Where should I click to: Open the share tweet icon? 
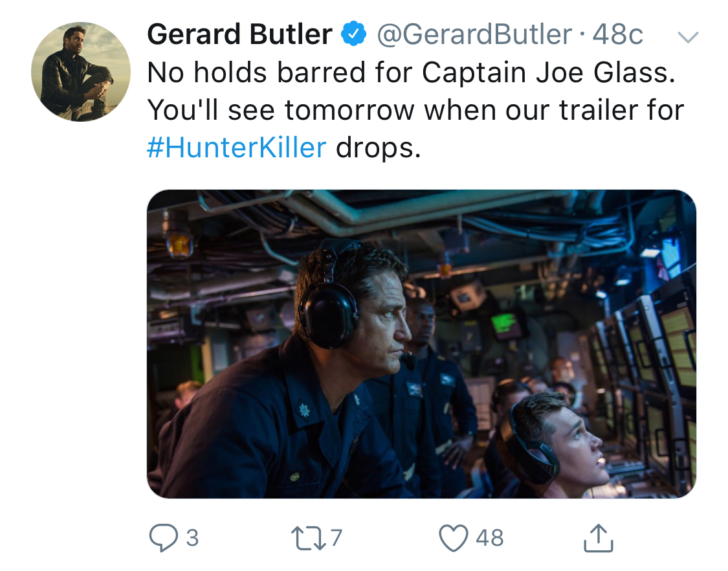598,539
